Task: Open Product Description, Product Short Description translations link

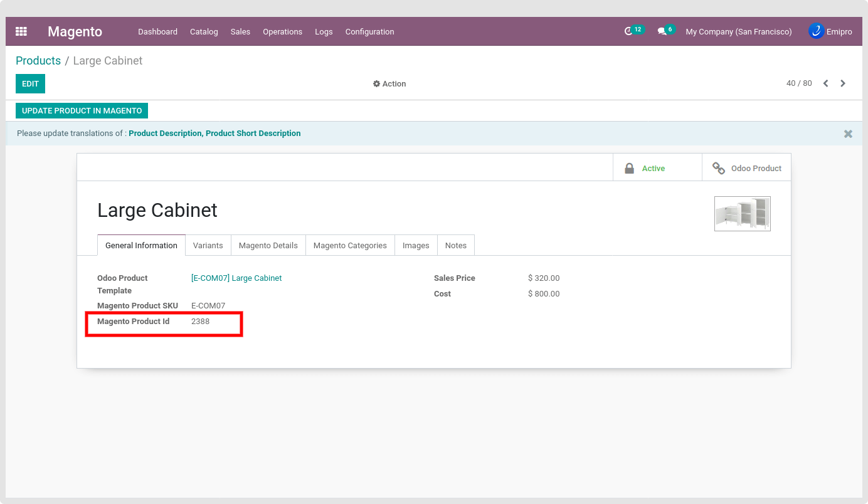Action: (214, 134)
